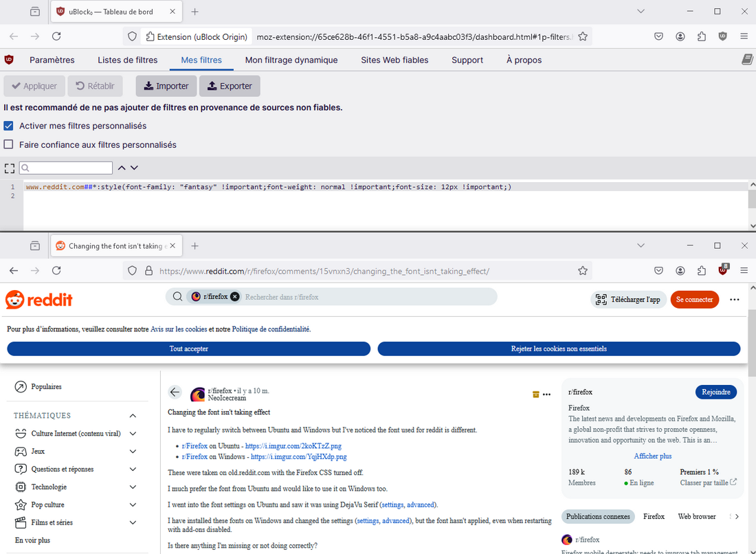The image size is (756, 554).
Task: Open extensions puzzle icon in uBlock window
Action: tap(702, 36)
